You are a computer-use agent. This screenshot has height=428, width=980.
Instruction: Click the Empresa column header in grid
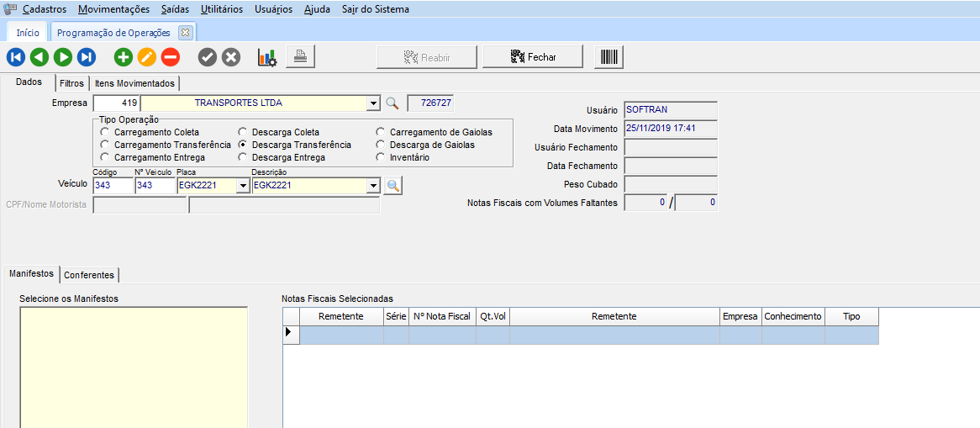(740, 317)
